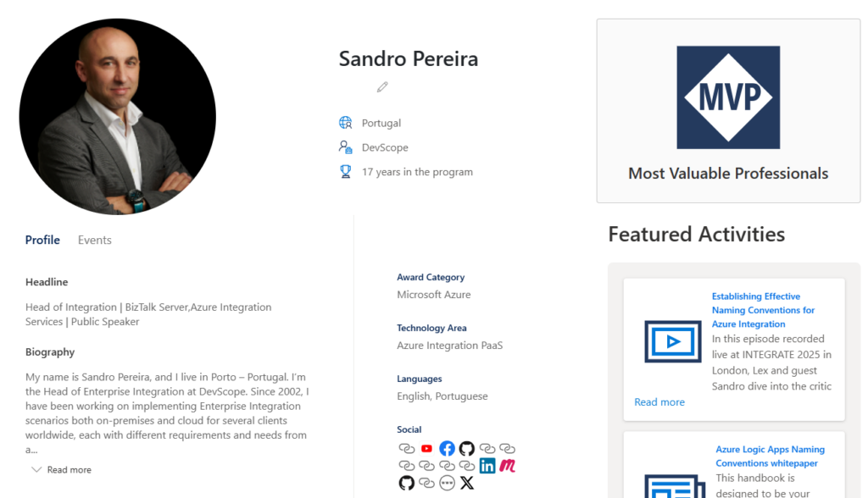Viewport: 868px width, 498px height.
Task: Click the whitepaper document icon in second activity
Action: coord(675,487)
